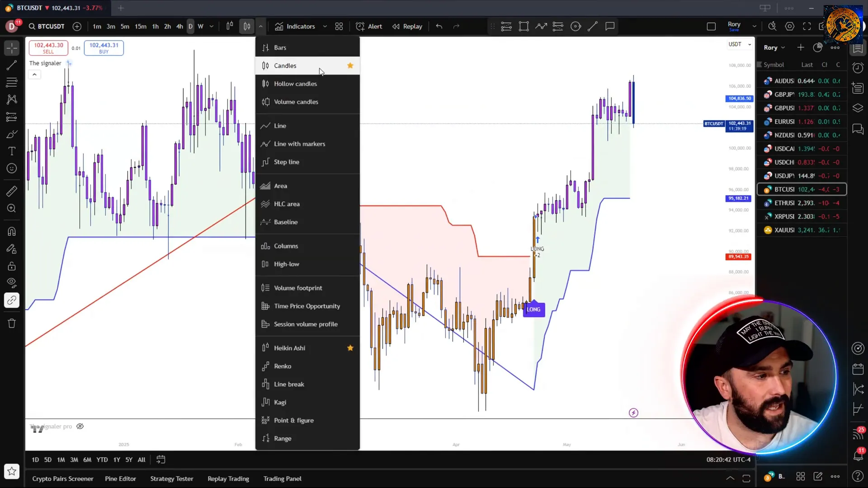The height and width of the screenshot is (488, 868).
Task: Choose Heikin Ashi chart type
Action: point(307,348)
